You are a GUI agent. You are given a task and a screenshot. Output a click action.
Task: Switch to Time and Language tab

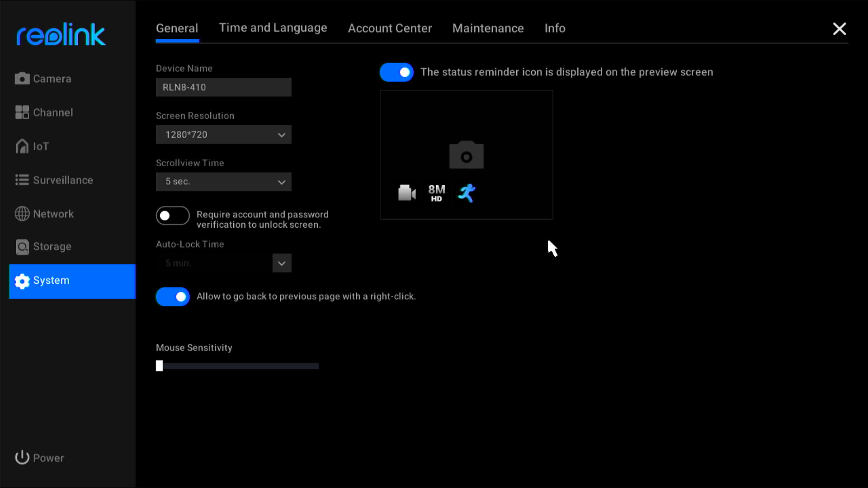(x=273, y=28)
